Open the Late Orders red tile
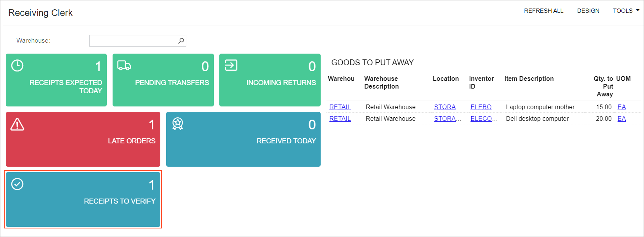 (x=83, y=139)
